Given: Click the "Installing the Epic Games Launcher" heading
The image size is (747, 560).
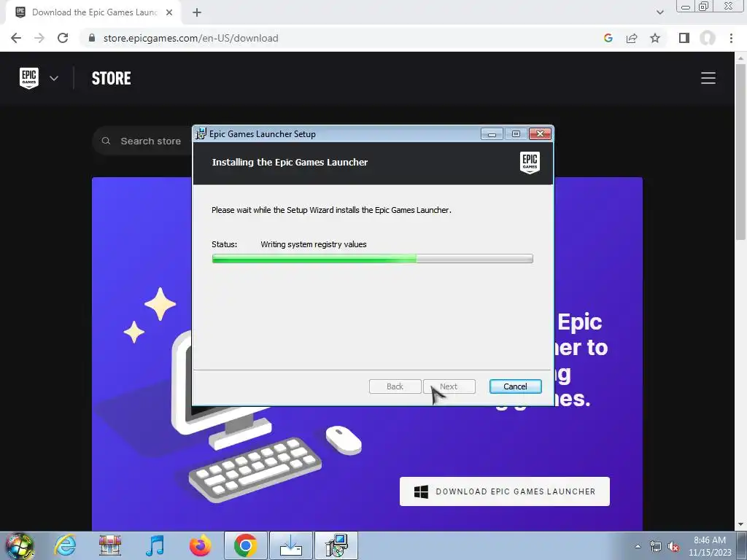Looking at the screenshot, I should click(290, 163).
